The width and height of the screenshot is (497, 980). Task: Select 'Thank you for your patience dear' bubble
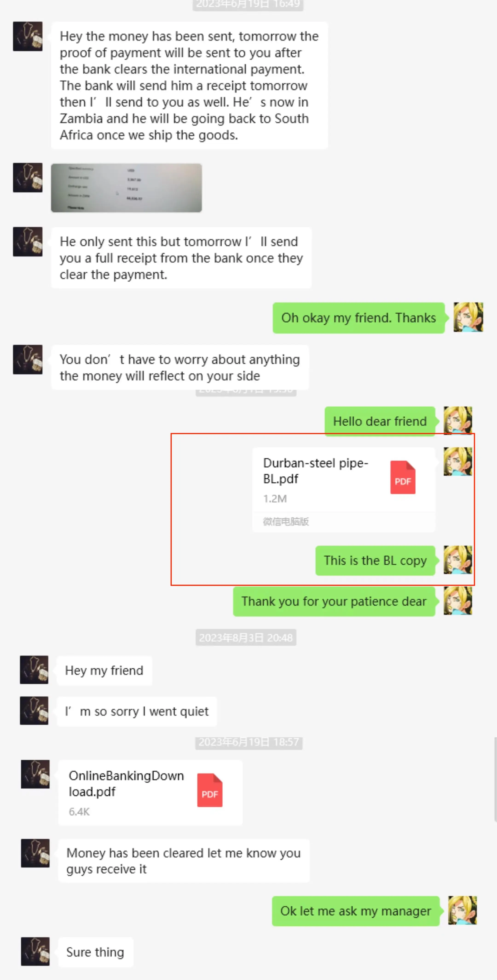(x=334, y=601)
